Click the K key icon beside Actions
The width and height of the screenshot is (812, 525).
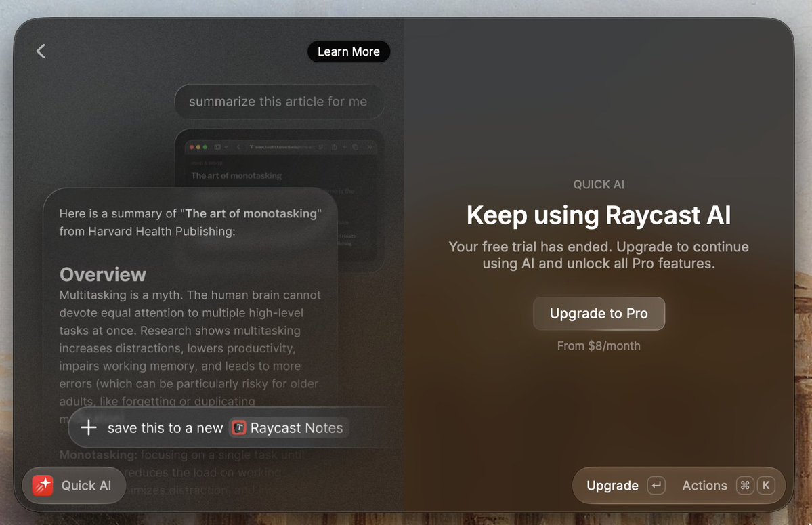click(x=766, y=485)
